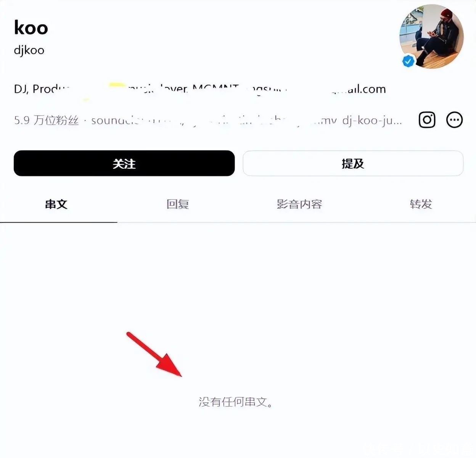
Task: Click the koo display name heading
Action: point(31,27)
